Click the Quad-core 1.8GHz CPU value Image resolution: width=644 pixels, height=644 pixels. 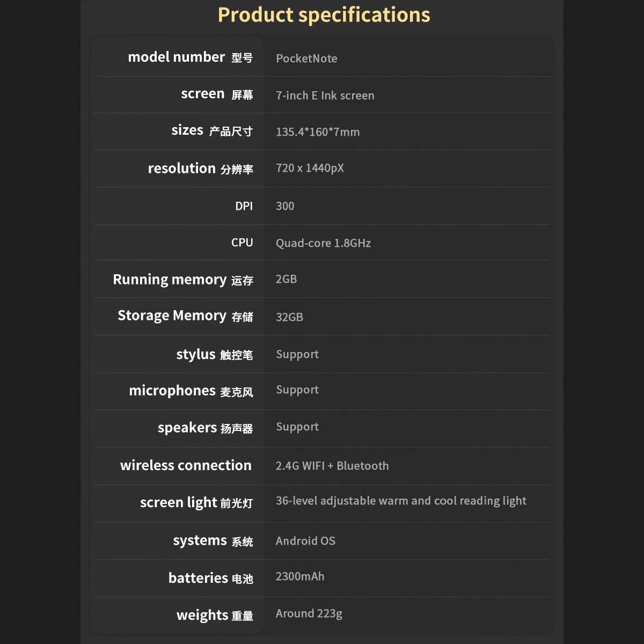point(323,243)
